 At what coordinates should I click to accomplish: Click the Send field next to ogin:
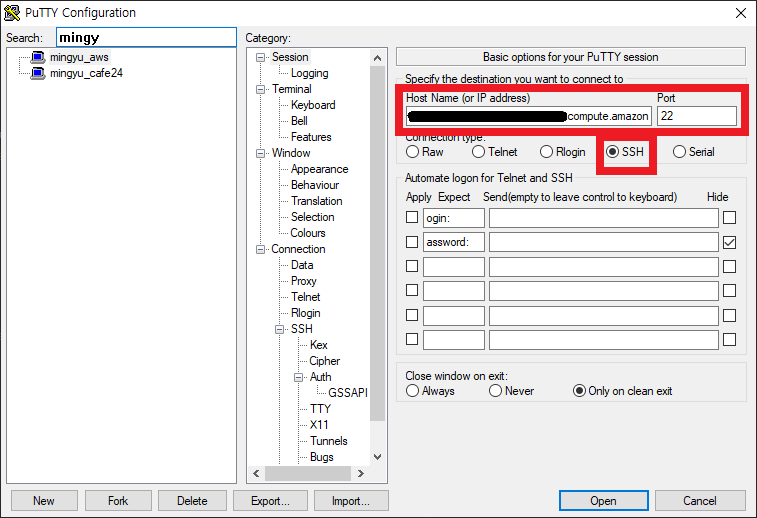coord(603,218)
